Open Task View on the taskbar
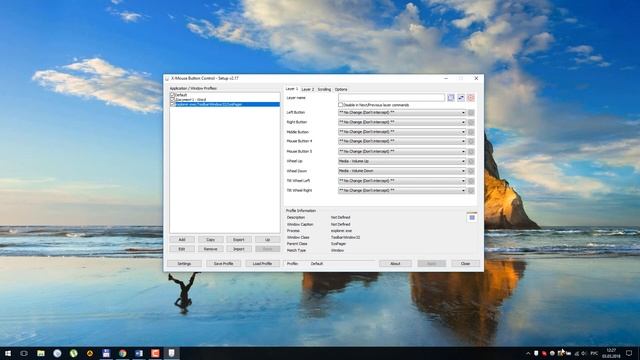This screenshot has width=640, height=360. click(x=24, y=353)
